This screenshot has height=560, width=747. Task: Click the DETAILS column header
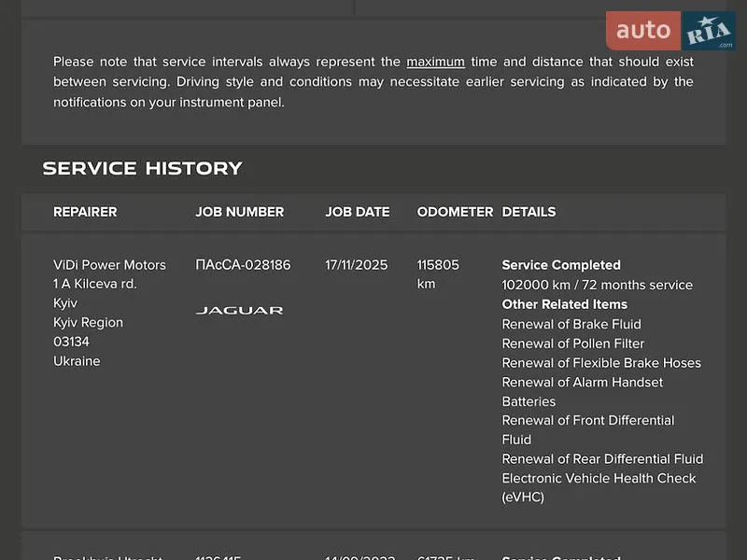529,212
